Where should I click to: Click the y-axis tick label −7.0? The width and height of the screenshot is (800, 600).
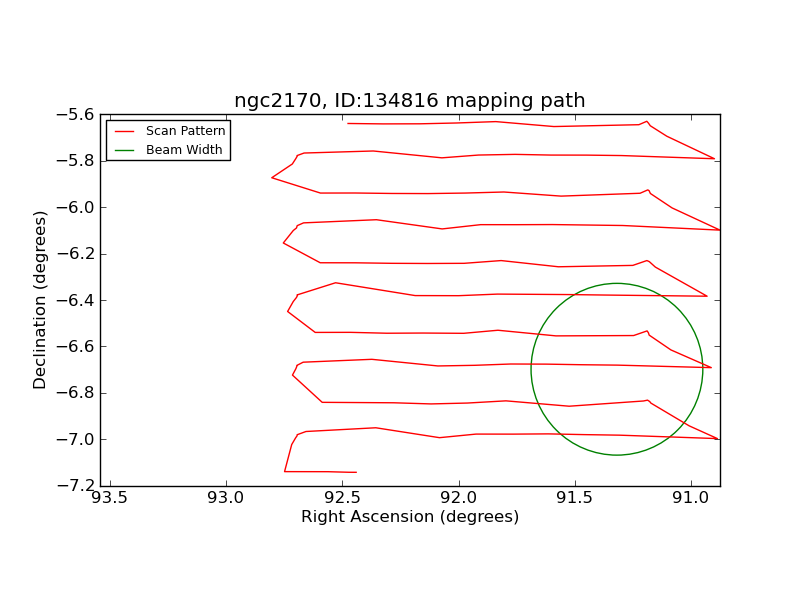click(x=75, y=439)
